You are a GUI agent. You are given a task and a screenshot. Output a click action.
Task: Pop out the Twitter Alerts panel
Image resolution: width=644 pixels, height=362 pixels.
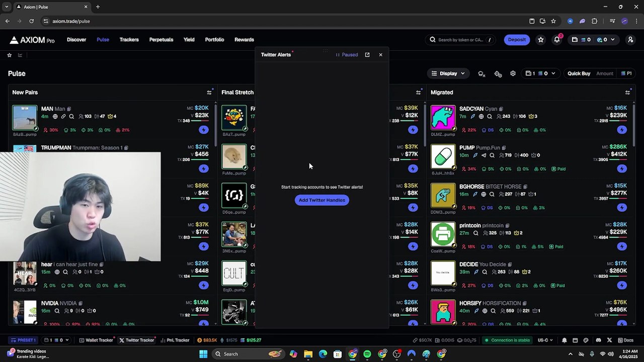click(x=367, y=55)
